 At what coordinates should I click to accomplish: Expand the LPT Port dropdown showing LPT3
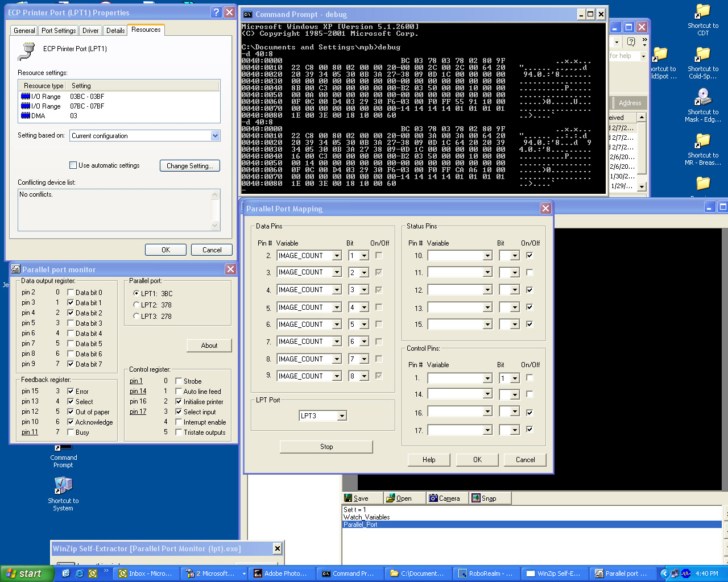[x=342, y=416]
